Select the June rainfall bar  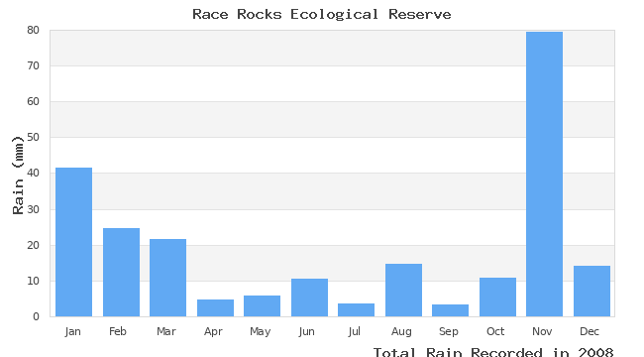(x=310, y=297)
